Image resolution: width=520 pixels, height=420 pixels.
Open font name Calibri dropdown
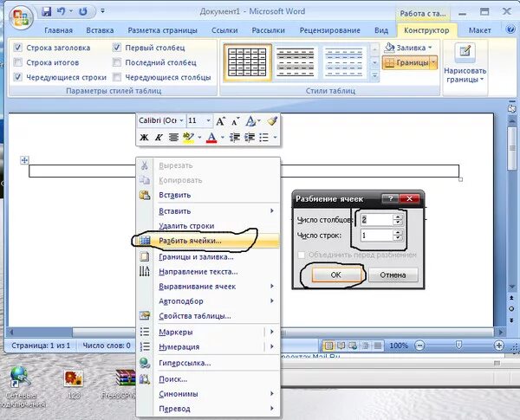click(181, 120)
